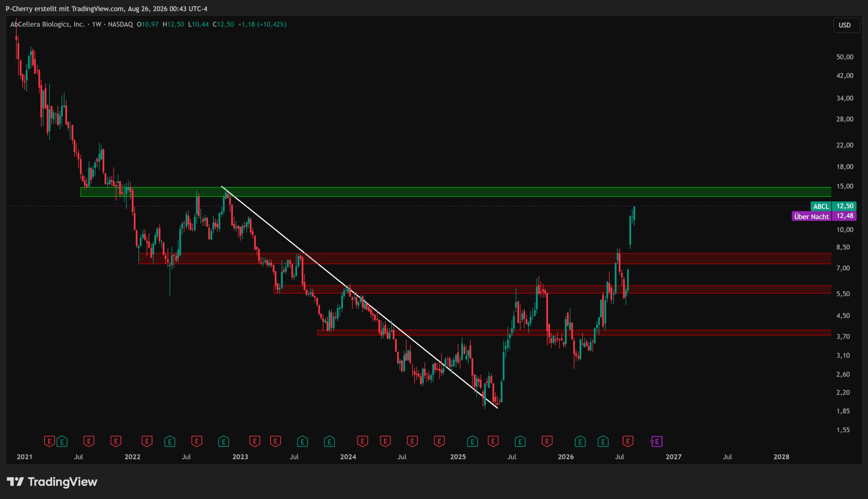868x499 pixels.
Task: Click the 7,00 price axis label
Action: (x=843, y=268)
